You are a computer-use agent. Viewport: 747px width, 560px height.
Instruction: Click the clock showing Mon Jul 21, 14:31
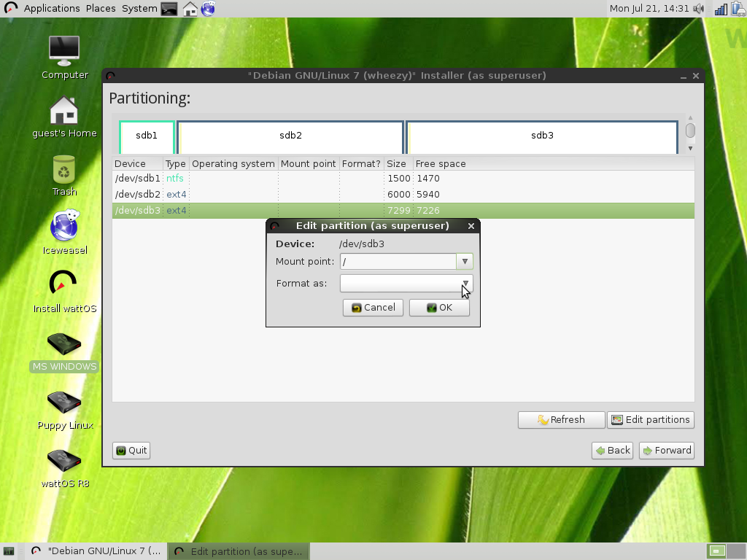[649, 9]
